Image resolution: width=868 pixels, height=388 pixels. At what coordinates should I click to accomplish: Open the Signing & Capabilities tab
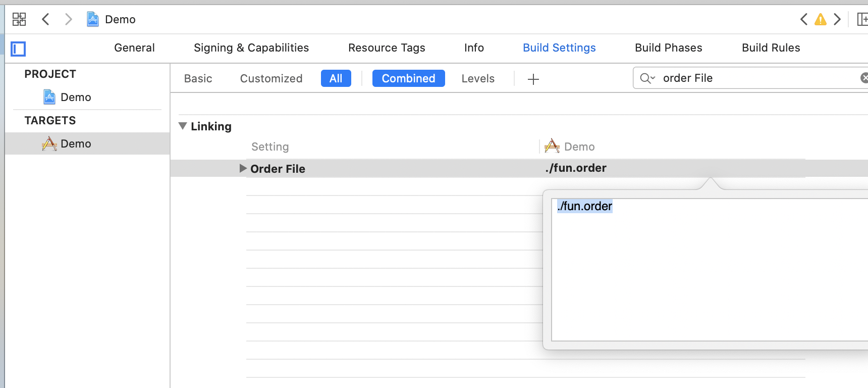pos(251,47)
